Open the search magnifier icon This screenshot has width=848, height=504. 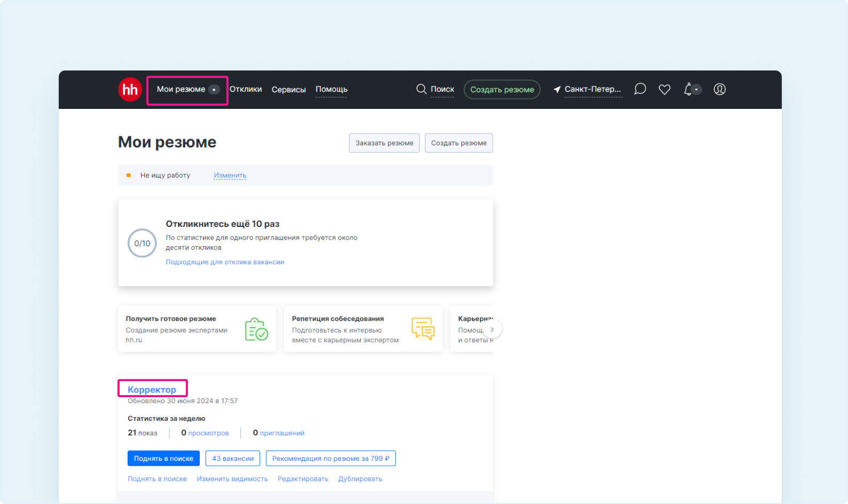421,89
